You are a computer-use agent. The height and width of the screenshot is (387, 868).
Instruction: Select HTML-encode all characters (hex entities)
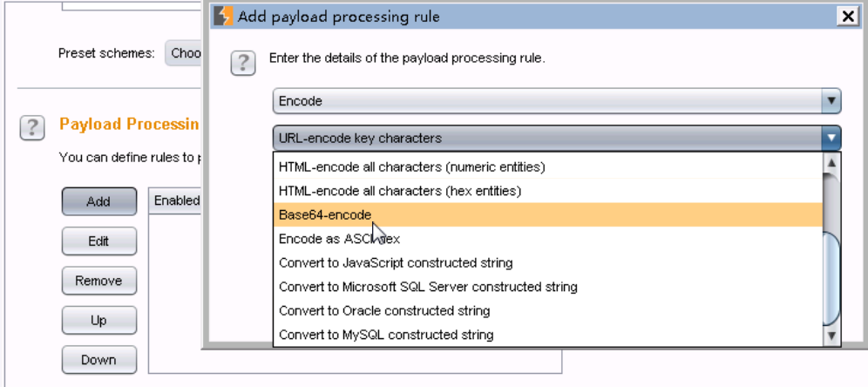399,190
